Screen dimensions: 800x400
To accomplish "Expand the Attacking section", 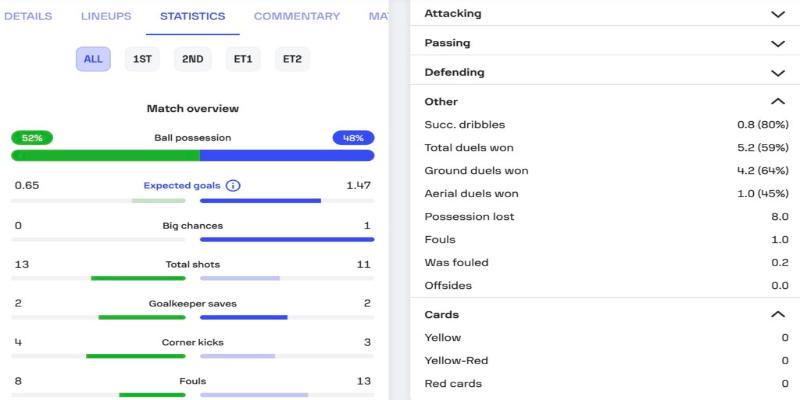I will point(777,14).
